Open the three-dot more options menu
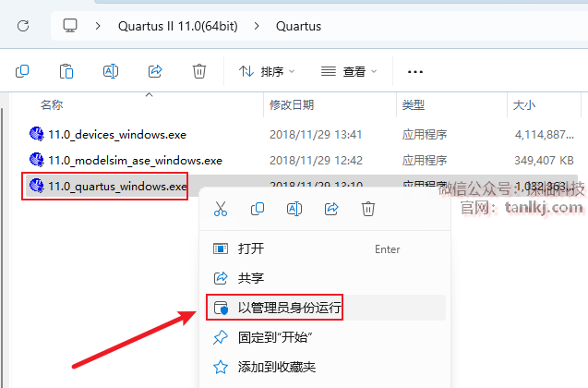 (415, 71)
